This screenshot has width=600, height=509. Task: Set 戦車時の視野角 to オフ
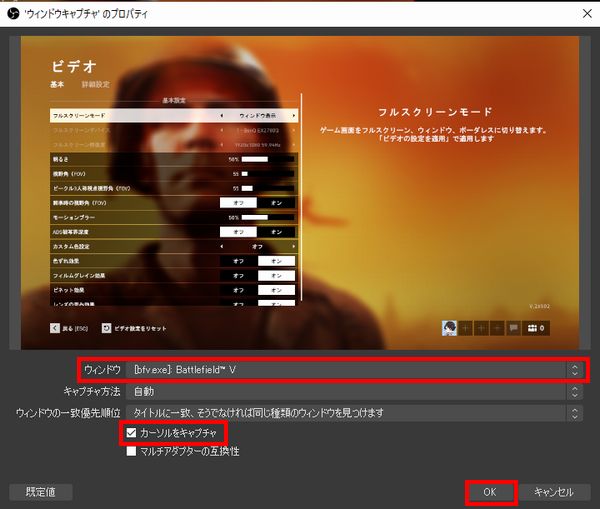pyautogui.click(x=238, y=203)
